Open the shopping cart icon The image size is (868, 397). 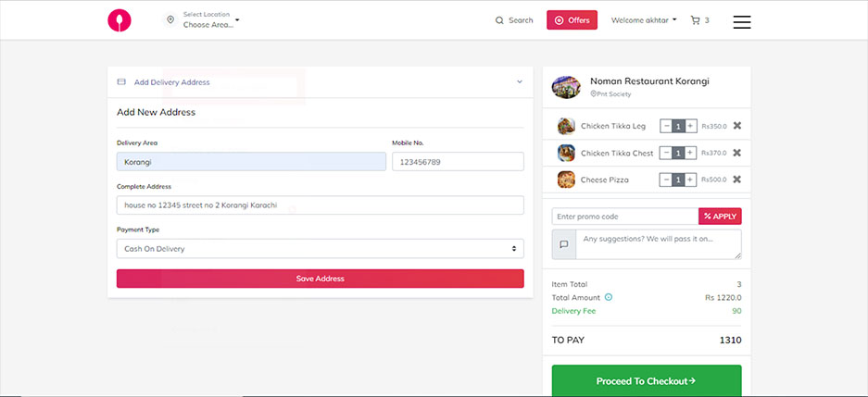pyautogui.click(x=695, y=20)
